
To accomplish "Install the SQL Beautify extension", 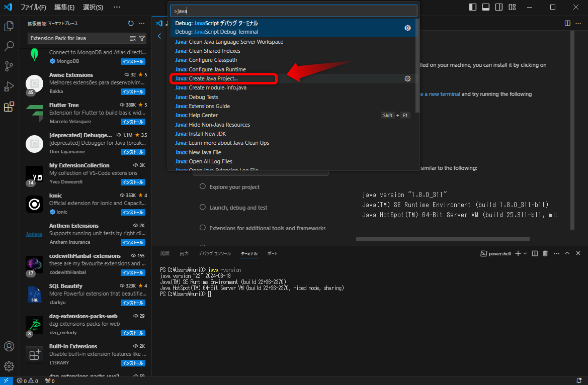I will click(x=133, y=303).
